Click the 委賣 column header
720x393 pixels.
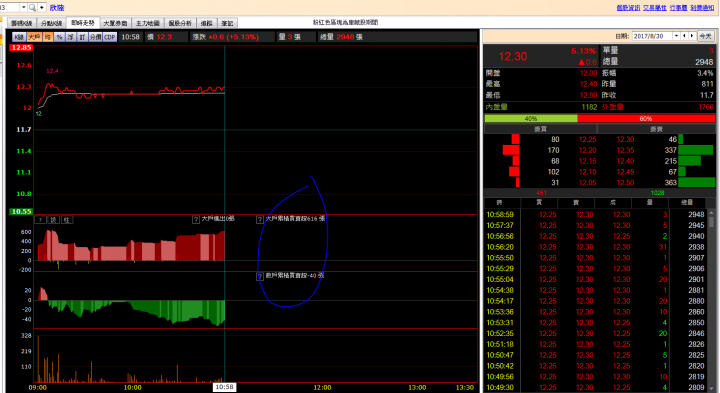(656, 129)
